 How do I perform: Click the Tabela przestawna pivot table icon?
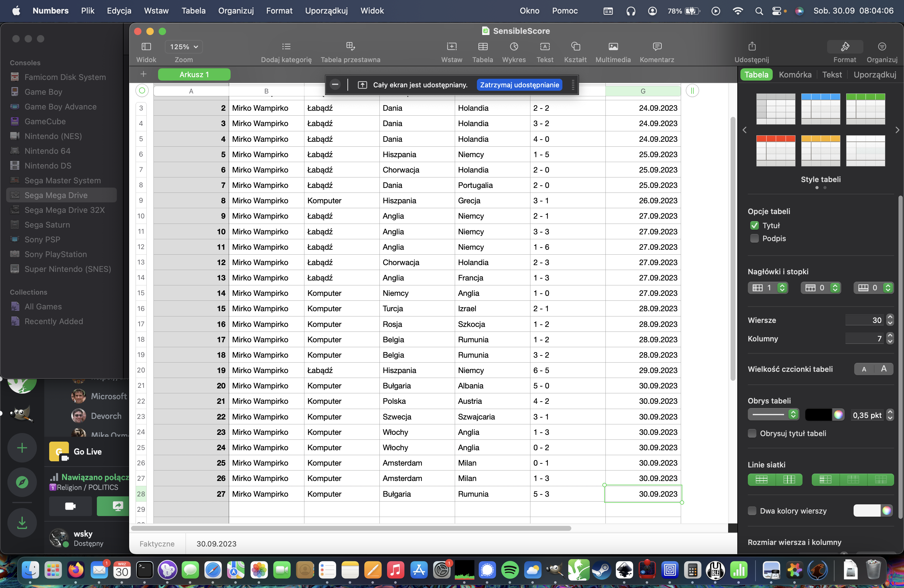tap(350, 47)
